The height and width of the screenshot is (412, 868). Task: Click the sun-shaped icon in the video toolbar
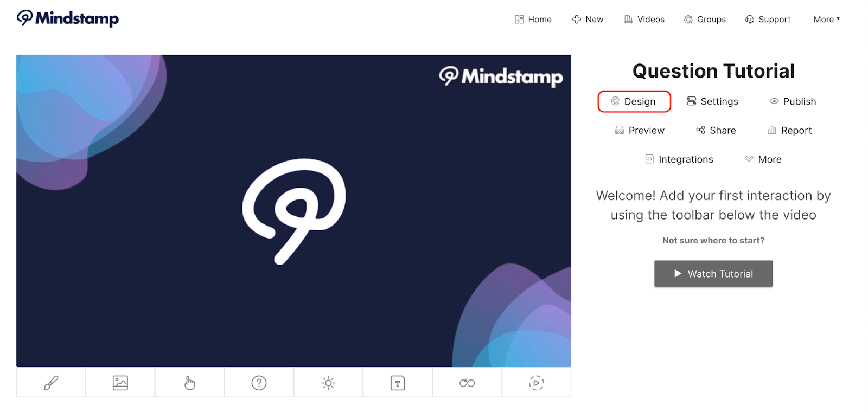(x=329, y=383)
